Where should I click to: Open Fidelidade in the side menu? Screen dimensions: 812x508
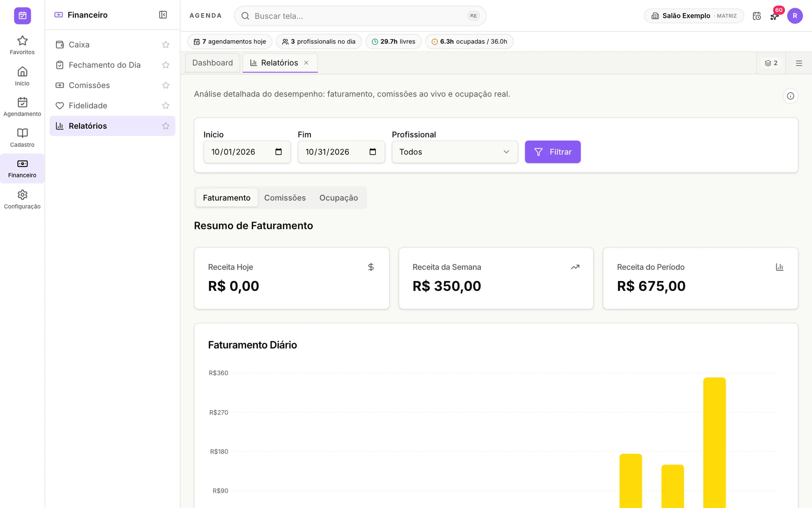click(112, 105)
